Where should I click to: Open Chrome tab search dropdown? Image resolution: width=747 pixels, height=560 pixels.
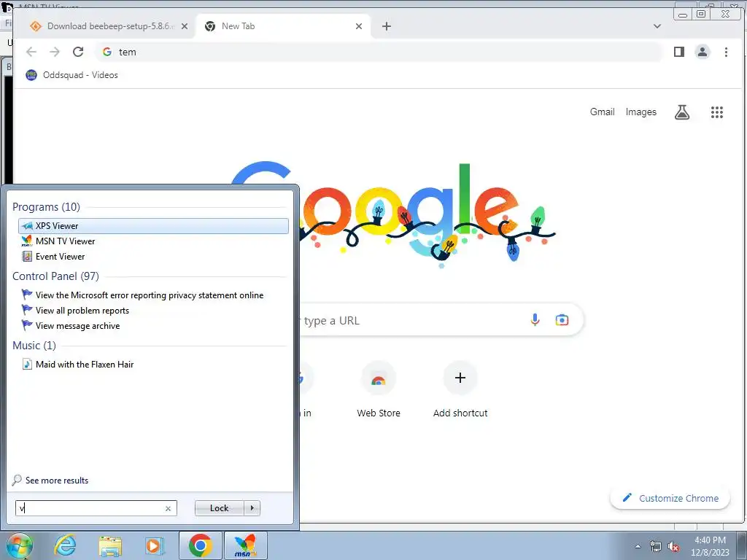click(x=657, y=26)
